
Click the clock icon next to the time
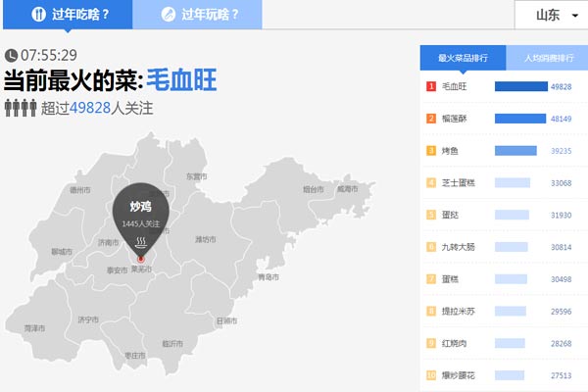pos(11,55)
